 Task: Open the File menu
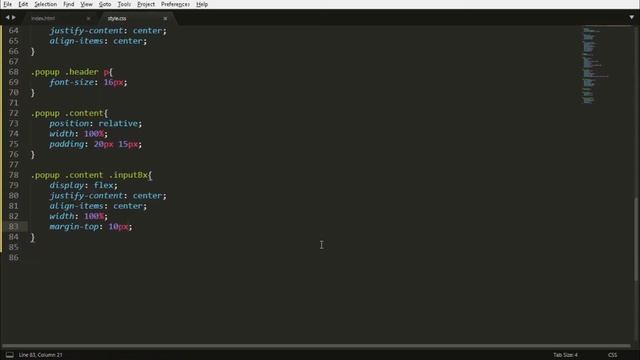pyautogui.click(x=7, y=4)
